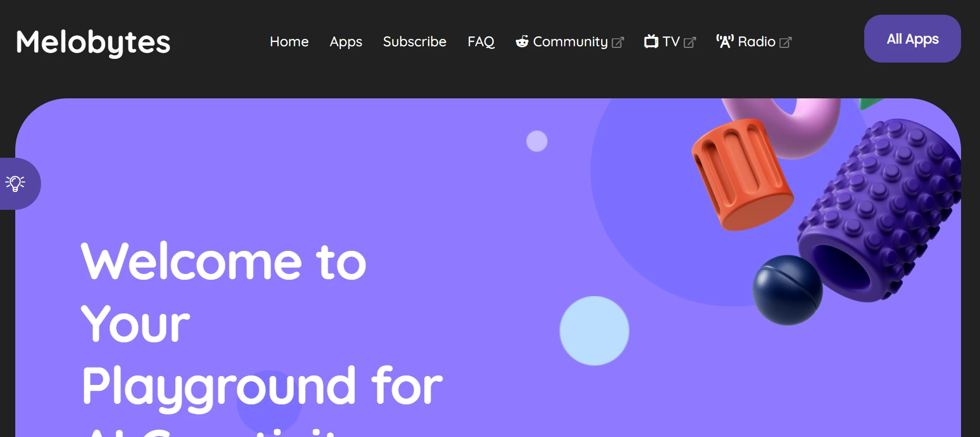This screenshot has height=437, width=980.
Task: Open the Community link text
Action: pos(571,42)
